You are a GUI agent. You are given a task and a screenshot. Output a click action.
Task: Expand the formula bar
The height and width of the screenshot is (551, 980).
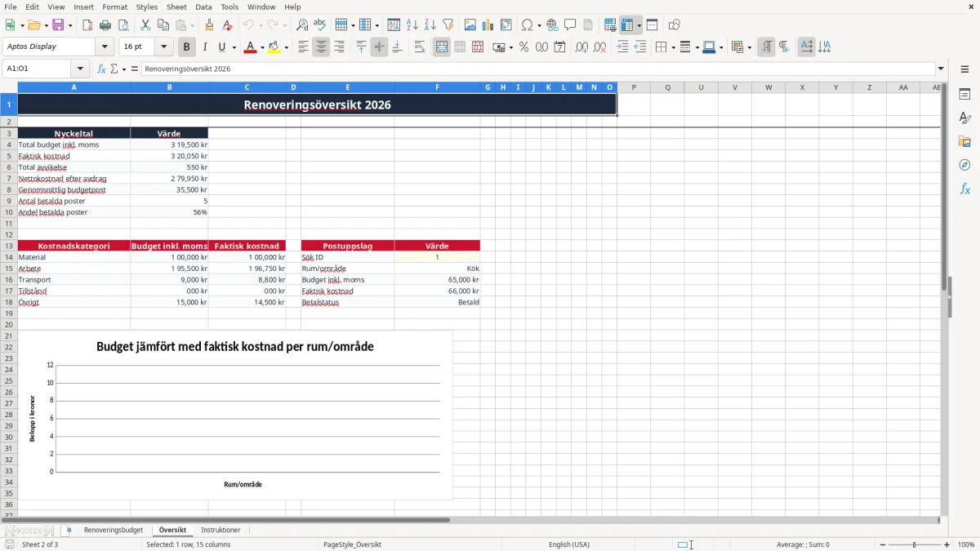(x=941, y=69)
